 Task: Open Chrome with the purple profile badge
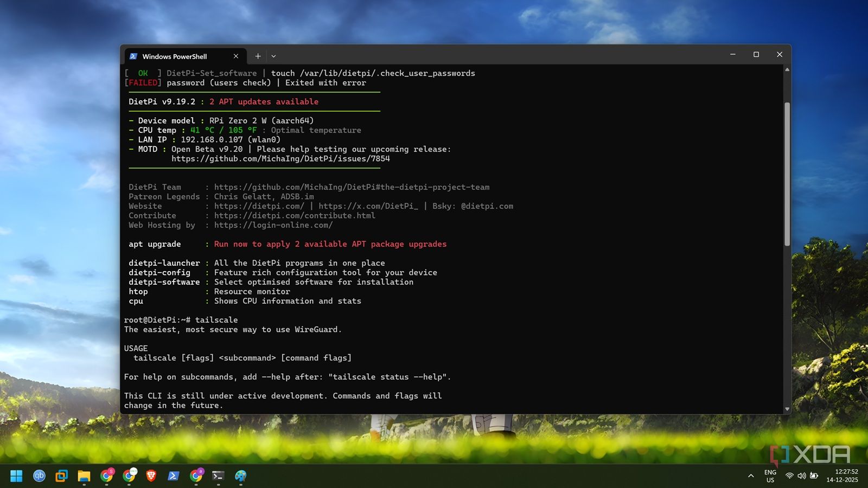[196, 476]
